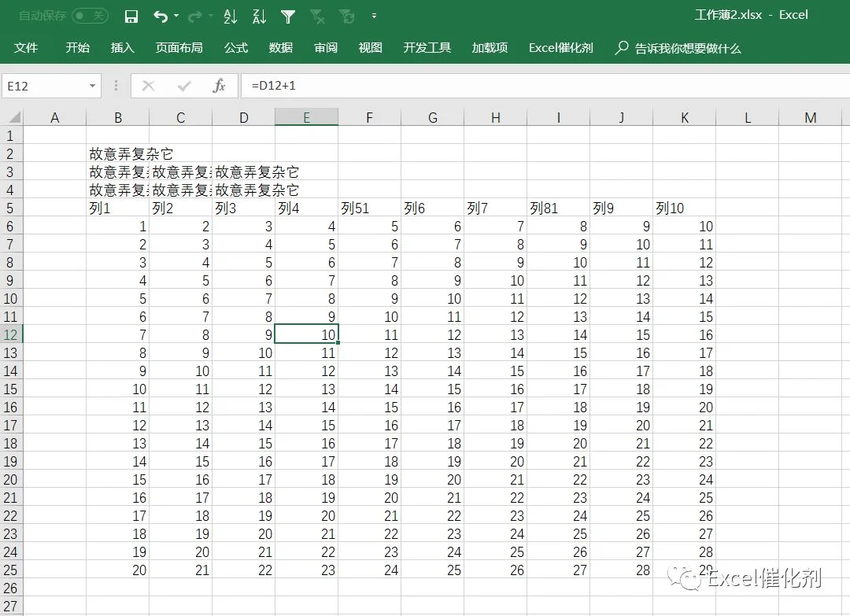Select column M via its header
The width and height of the screenshot is (850, 616).
pyautogui.click(x=811, y=117)
